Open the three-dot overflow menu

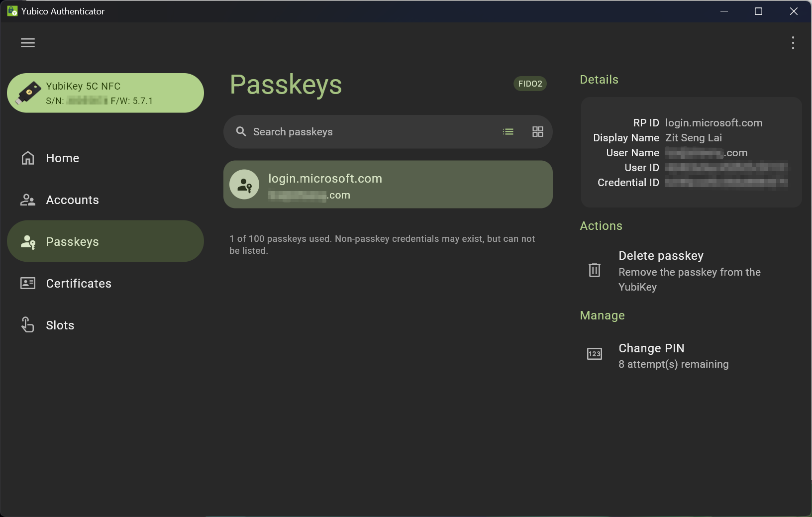tap(792, 43)
